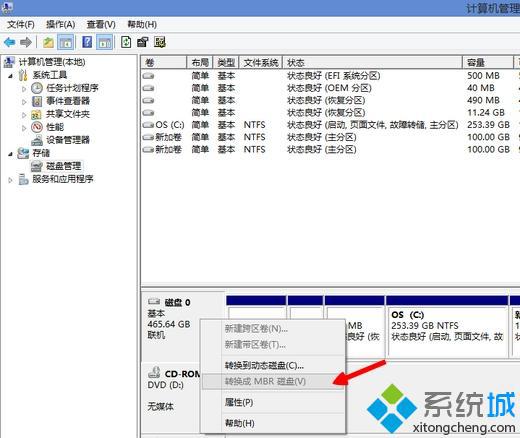Click the drive icon of OS (C:) row
Image resolution: width=520 pixels, height=438 pixels.
pos(148,125)
